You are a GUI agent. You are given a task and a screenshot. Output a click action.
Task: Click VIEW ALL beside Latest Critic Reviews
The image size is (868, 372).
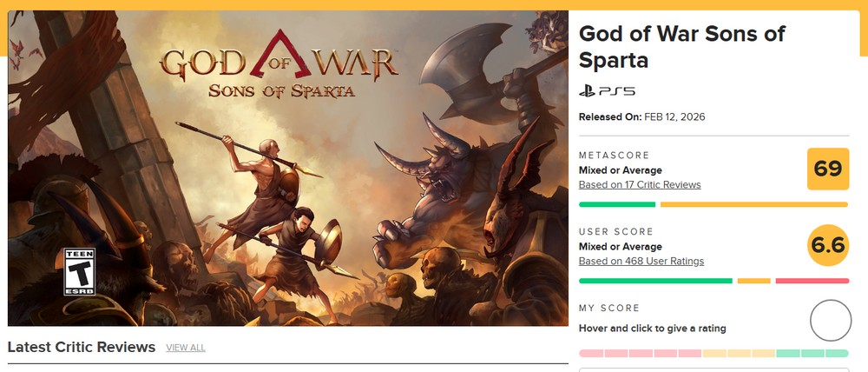pos(186,348)
